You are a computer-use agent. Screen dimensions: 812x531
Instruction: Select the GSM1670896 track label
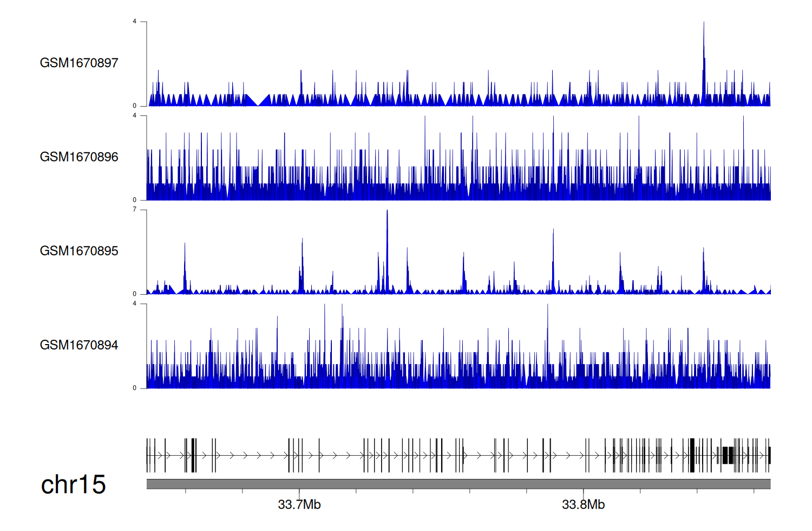[x=79, y=157]
